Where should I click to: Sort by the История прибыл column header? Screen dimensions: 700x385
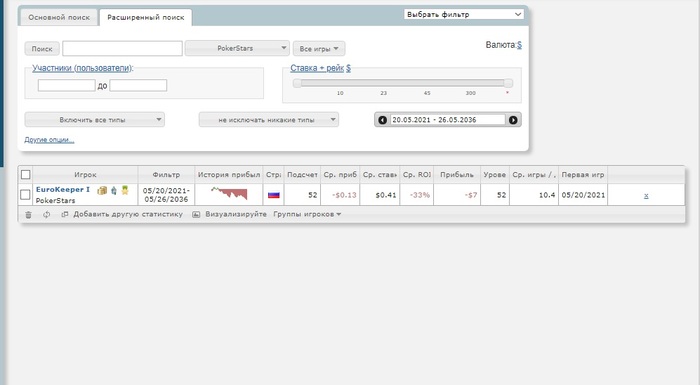229,175
